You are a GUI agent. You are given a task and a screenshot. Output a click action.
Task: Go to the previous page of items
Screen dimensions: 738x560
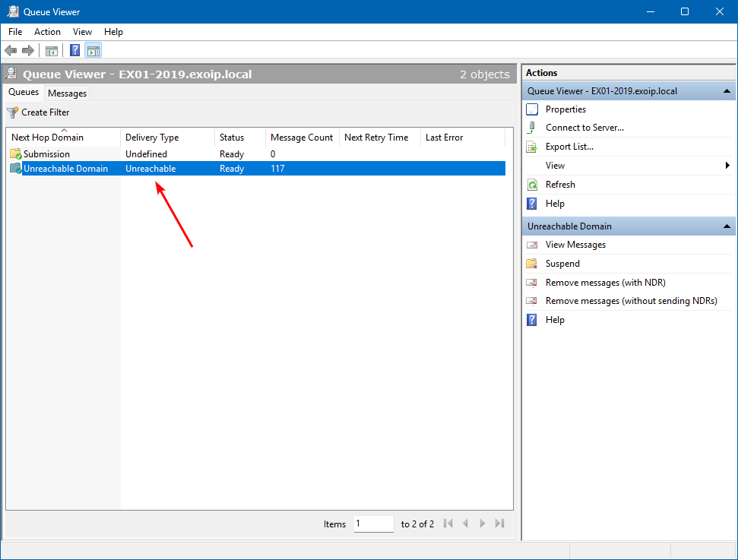click(x=465, y=524)
